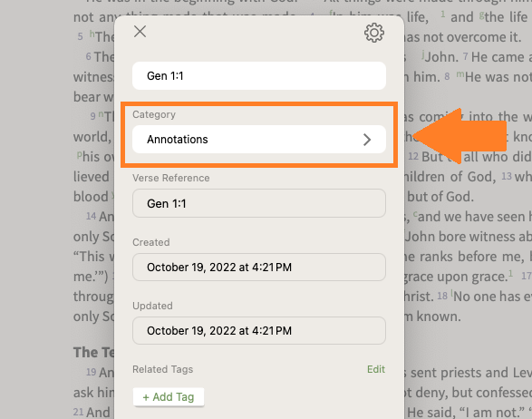Click the Gen 1:1 title field

[x=259, y=75]
